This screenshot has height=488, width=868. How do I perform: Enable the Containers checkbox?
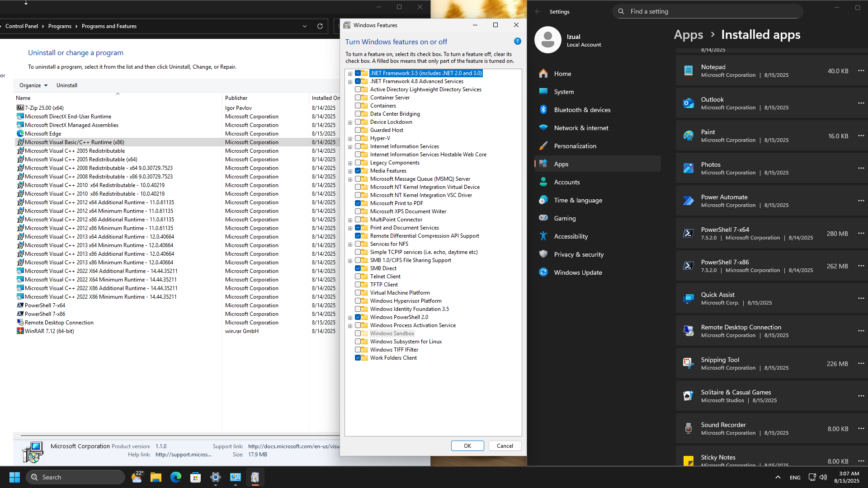pyautogui.click(x=358, y=106)
